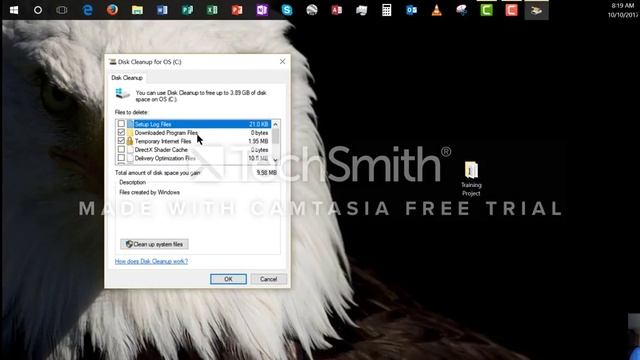Close the Disk Cleanup dialog
Image resolution: width=640 pixels, height=360 pixels.
pyautogui.click(x=282, y=62)
